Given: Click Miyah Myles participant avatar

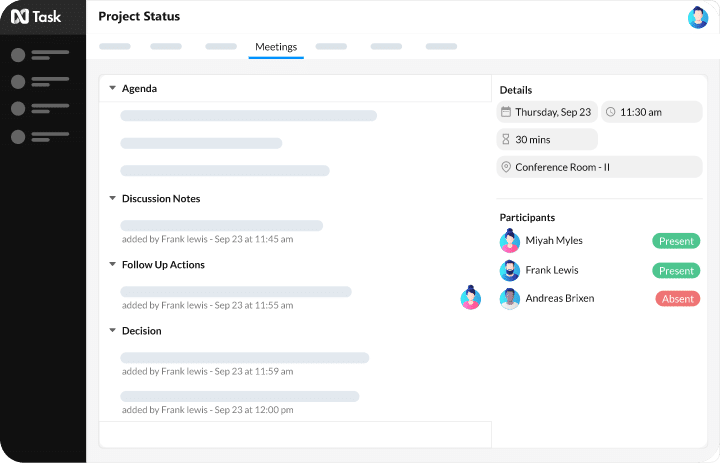Looking at the screenshot, I should pos(510,241).
